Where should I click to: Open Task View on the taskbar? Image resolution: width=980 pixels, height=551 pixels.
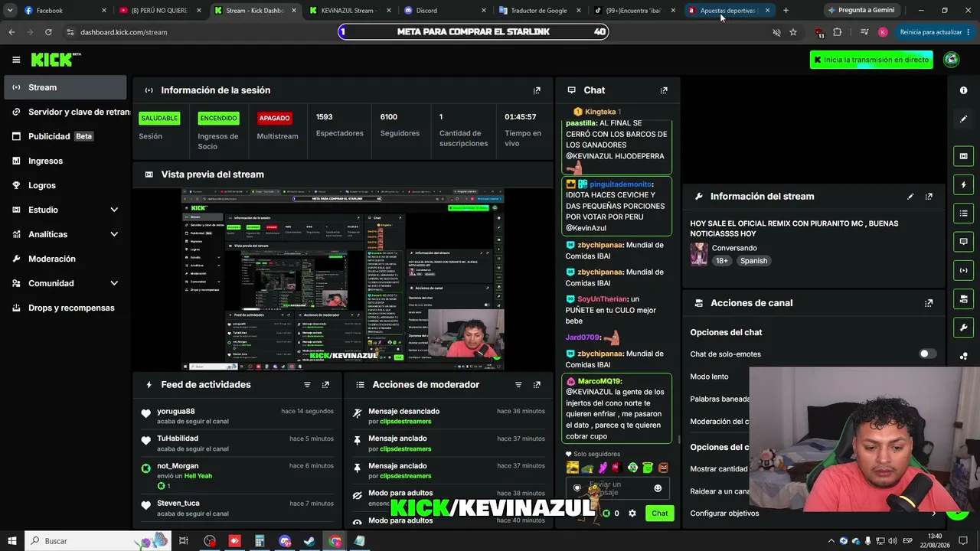pyautogui.click(x=184, y=541)
